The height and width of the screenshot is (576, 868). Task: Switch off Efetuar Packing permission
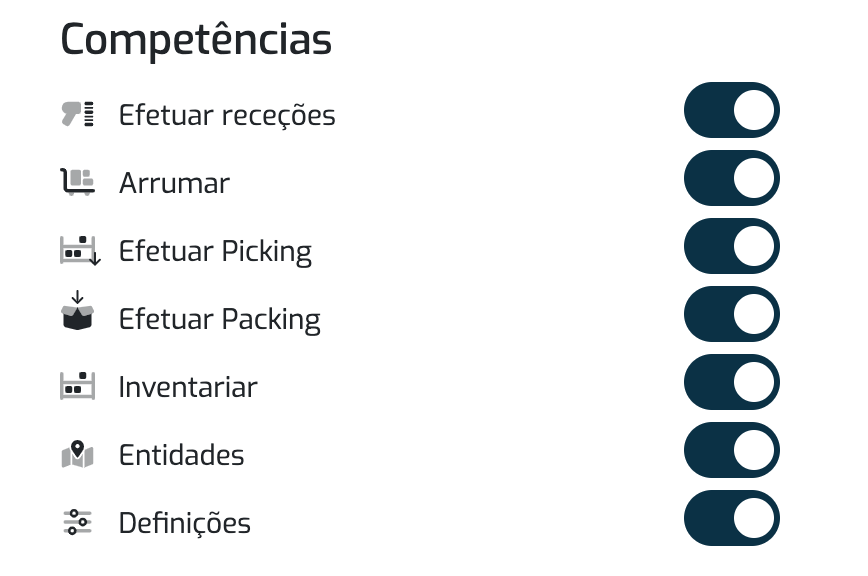point(732,314)
